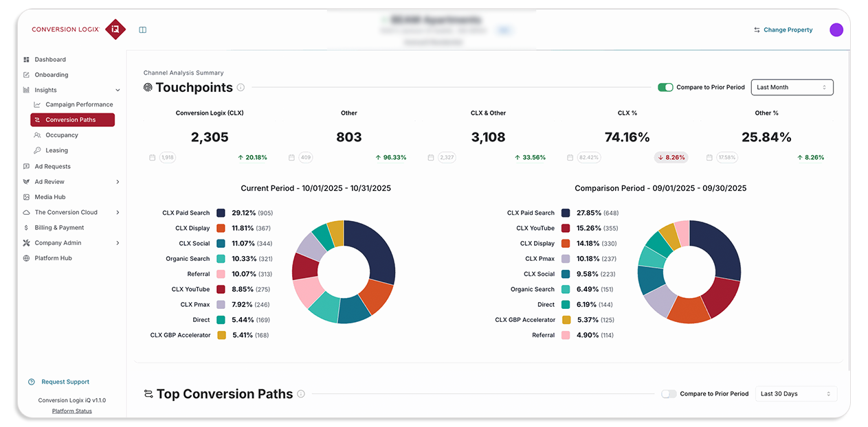Image resolution: width=868 pixels, height=427 pixels.
Task: Click the Company Admin tools icon
Action: pos(26,243)
